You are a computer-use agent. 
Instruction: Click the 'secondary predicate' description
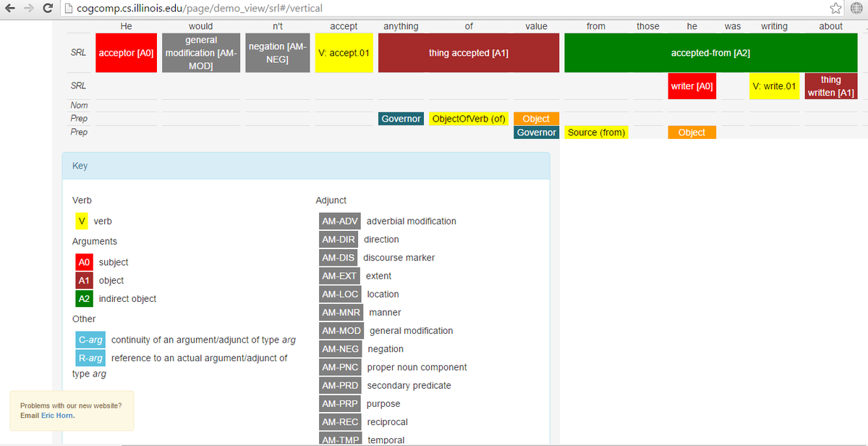[409, 385]
